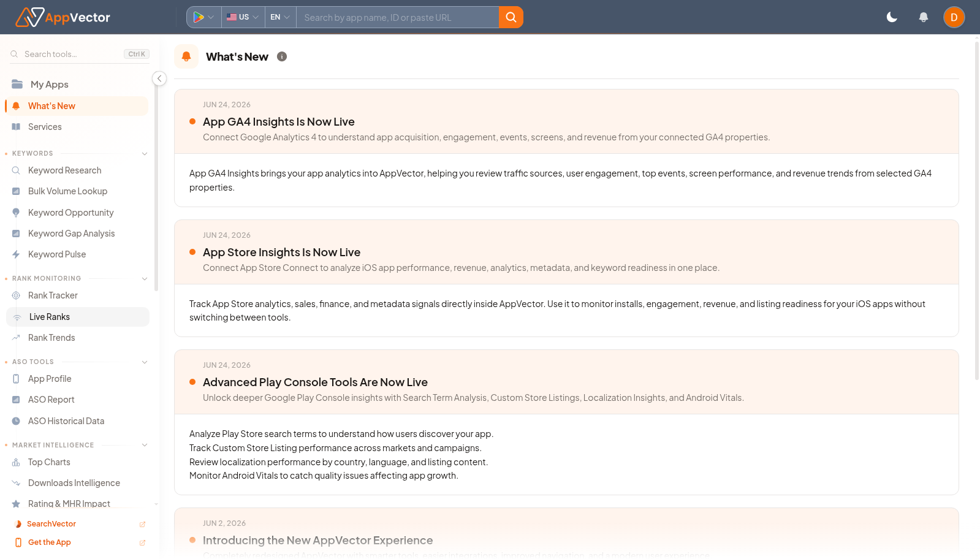This screenshot has height=559, width=980.
Task: Click the AppVector logo
Action: (63, 17)
